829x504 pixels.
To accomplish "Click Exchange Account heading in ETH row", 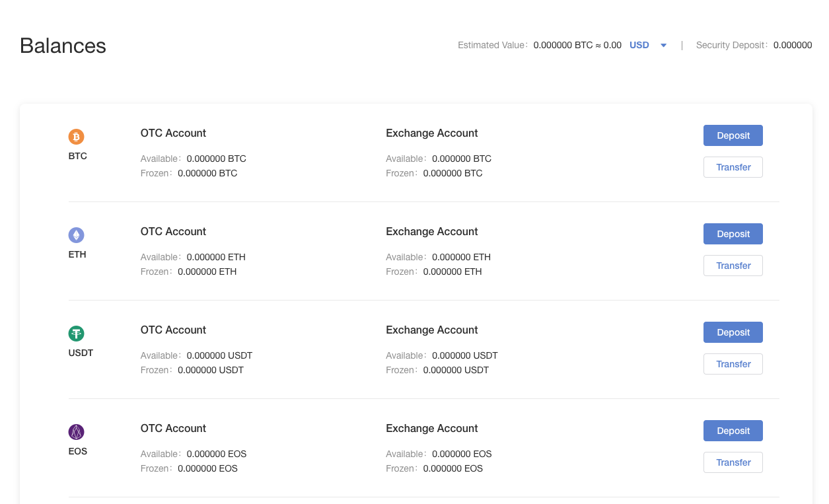I will (x=432, y=231).
